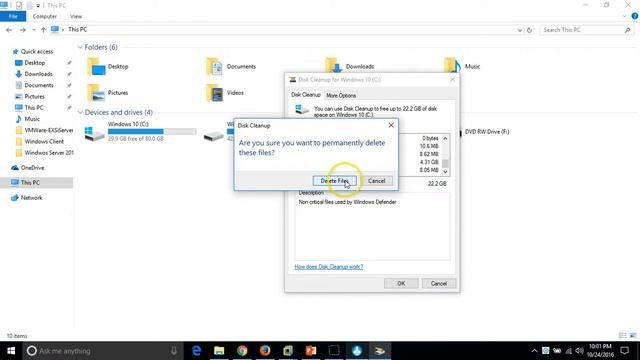Click the This PC address bar
The image size is (640, 360).
pos(286,30)
